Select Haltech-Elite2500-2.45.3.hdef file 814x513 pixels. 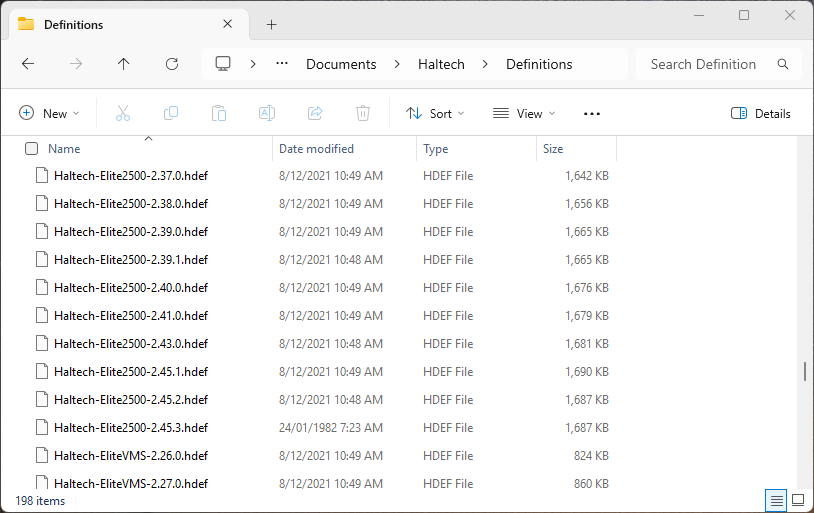click(x=131, y=428)
